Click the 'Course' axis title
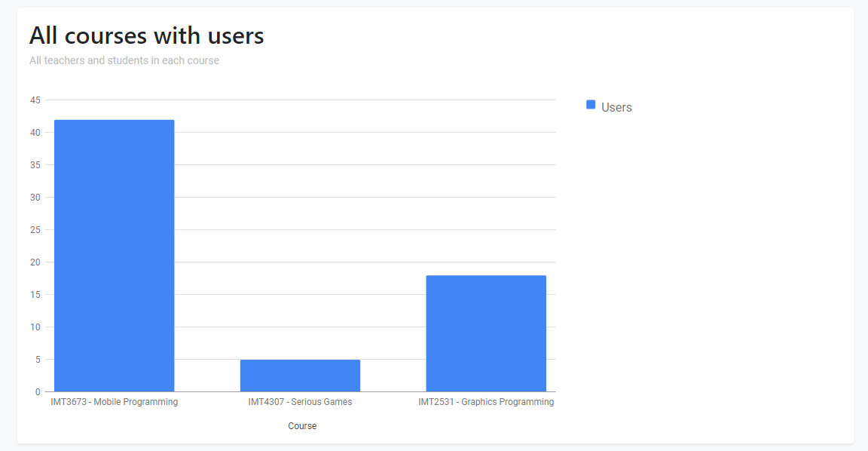 point(302,426)
